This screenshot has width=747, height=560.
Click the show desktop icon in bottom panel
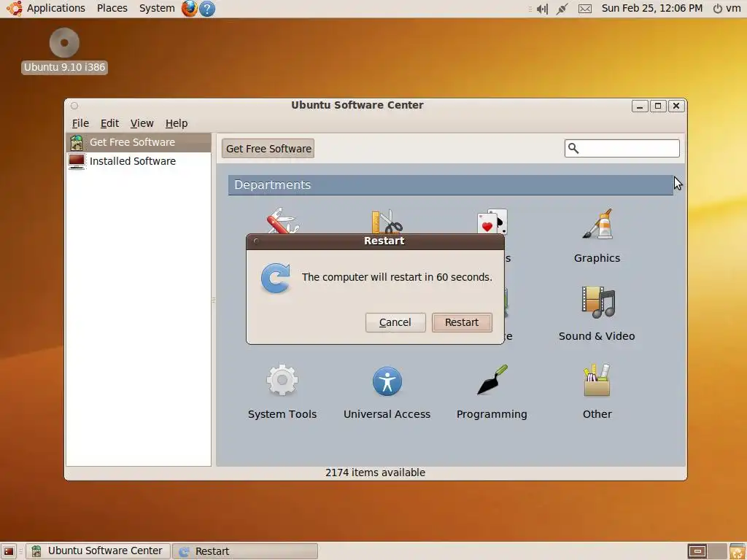[9, 551]
